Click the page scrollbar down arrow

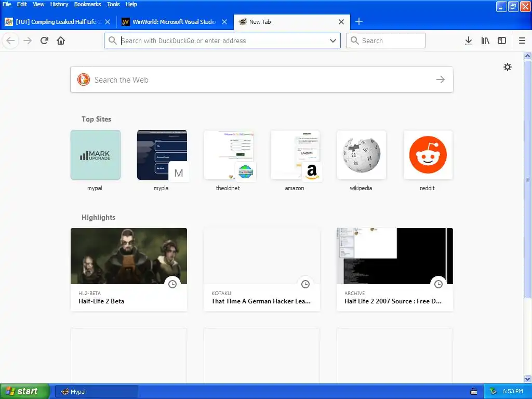coord(528,379)
